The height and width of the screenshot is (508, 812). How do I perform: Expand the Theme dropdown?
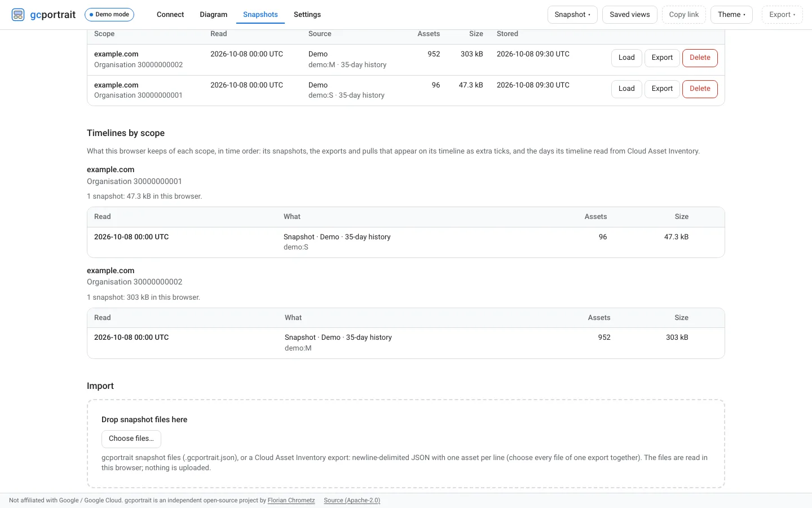731,15
